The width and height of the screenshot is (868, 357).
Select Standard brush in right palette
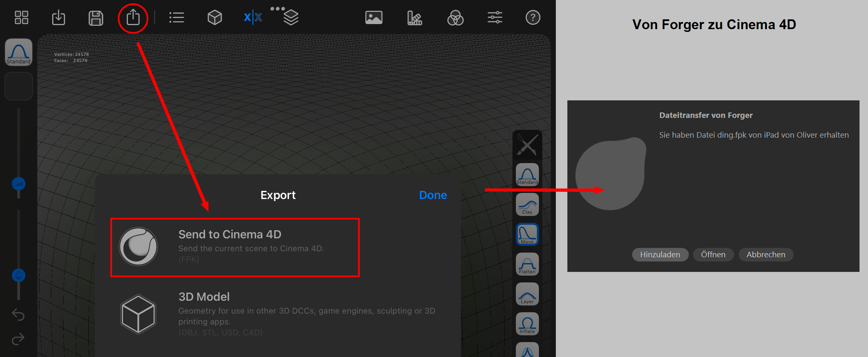tap(527, 174)
